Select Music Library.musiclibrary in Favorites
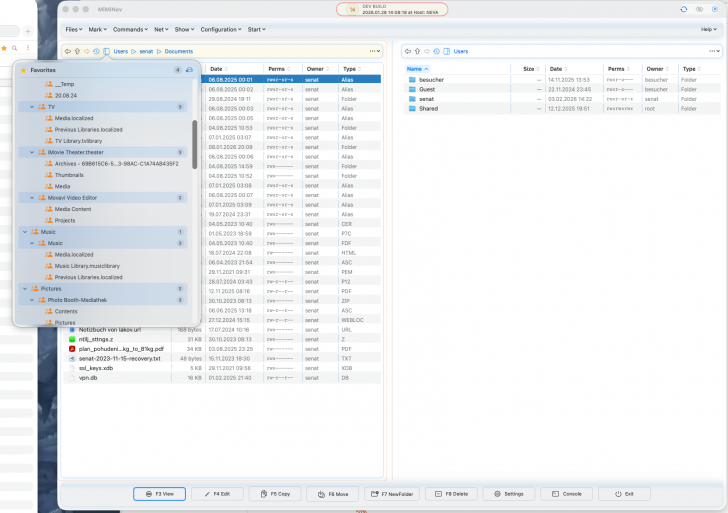Viewport: 728px width, 513px height. click(87, 266)
